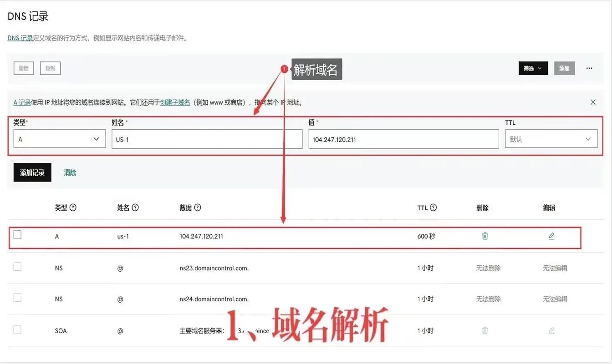Click the 删除 button in toolbar
The image size is (612, 364).
point(24,68)
